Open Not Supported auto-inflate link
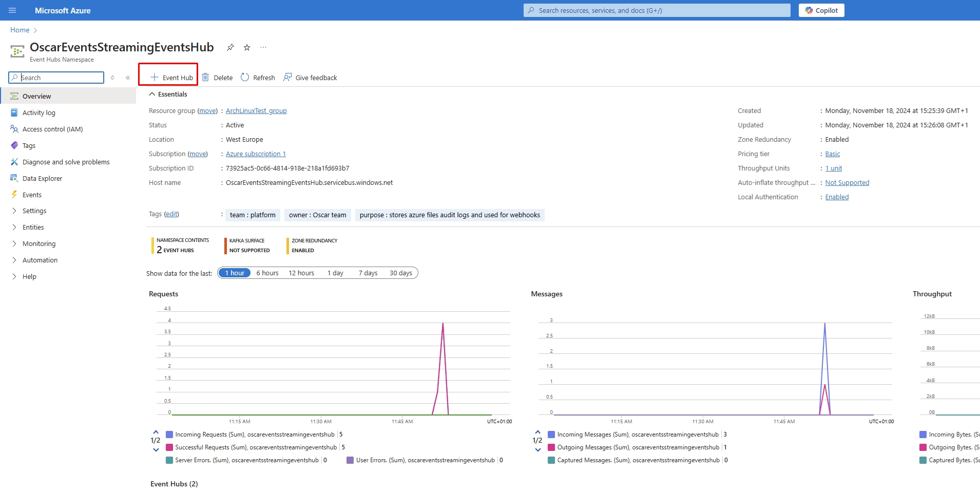Viewport: 980px width, 491px height. point(847,182)
